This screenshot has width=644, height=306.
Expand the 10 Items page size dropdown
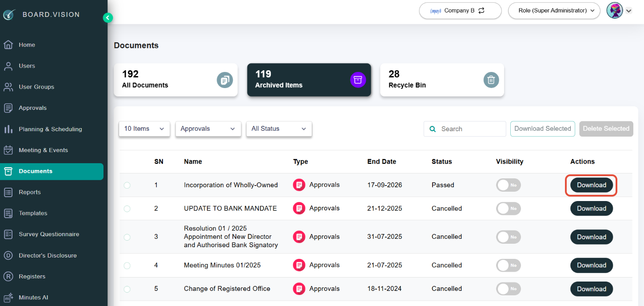point(144,129)
